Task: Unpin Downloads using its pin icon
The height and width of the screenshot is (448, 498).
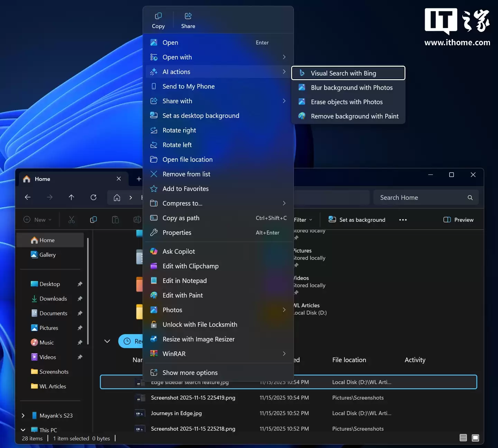Action: click(x=80, y=299)
